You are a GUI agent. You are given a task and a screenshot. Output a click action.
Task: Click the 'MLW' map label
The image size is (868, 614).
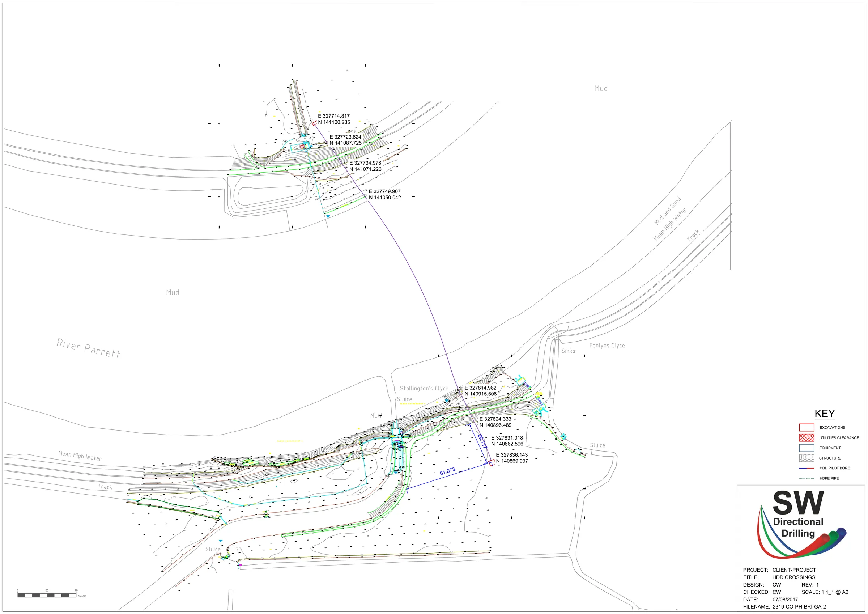coord(376,415)
